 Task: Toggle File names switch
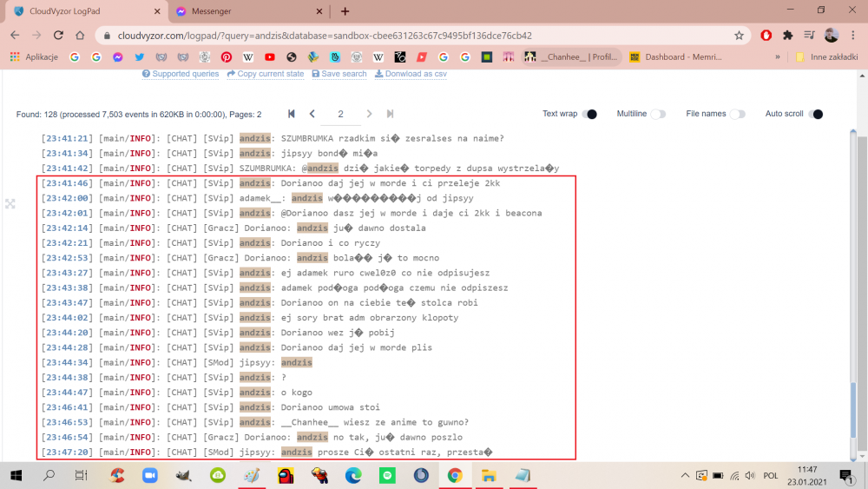pyautogui.click(x=737, y=114)
